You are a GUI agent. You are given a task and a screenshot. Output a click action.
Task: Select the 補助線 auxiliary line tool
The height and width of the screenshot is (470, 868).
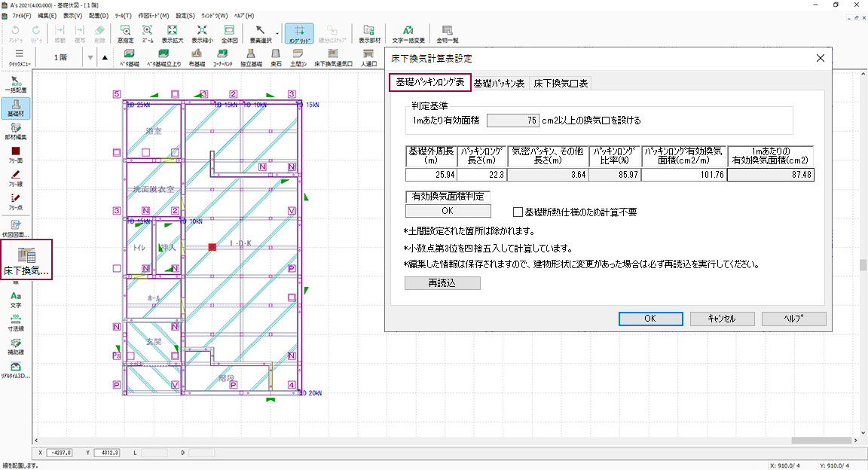point(16,346)
